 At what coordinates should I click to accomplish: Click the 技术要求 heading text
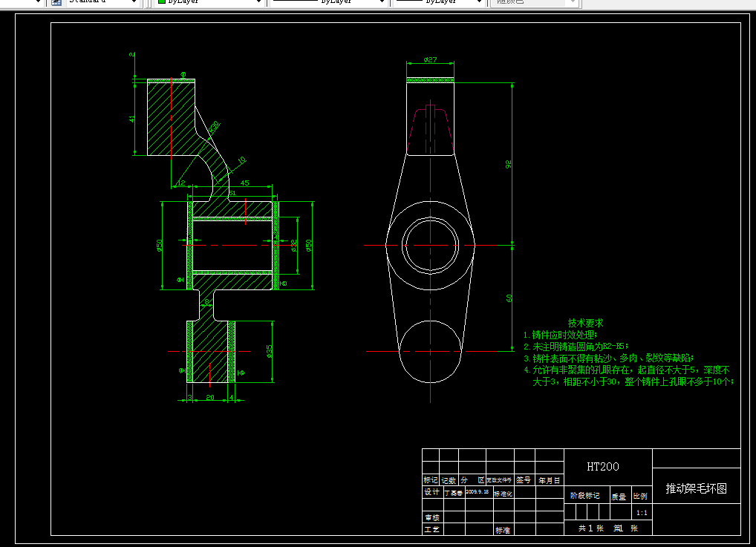click(585, 323)
